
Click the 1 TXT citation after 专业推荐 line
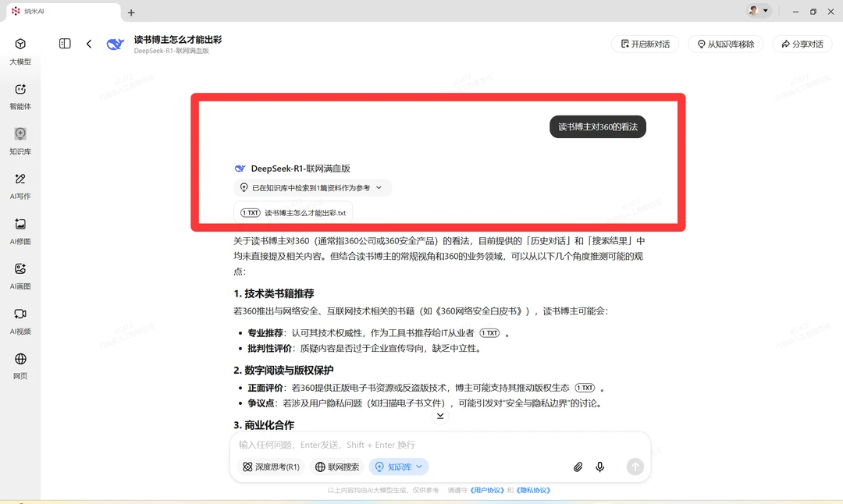pyautogui.click(x=489, y=333)
